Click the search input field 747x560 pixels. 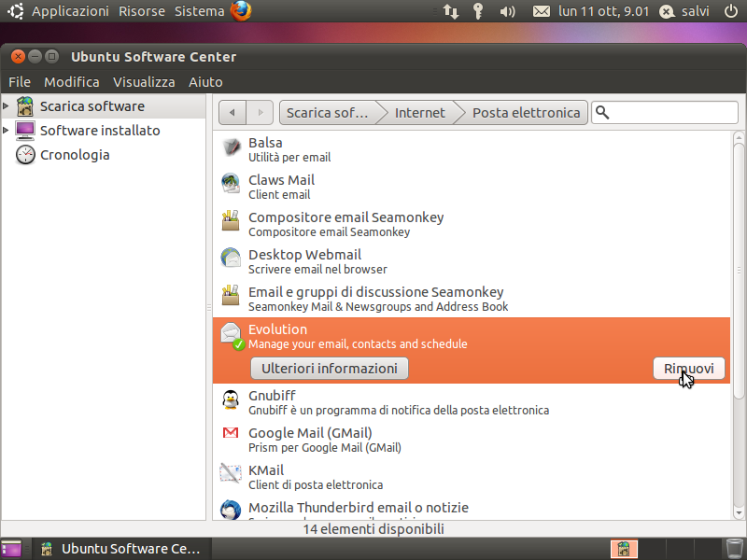coord(665,113)
